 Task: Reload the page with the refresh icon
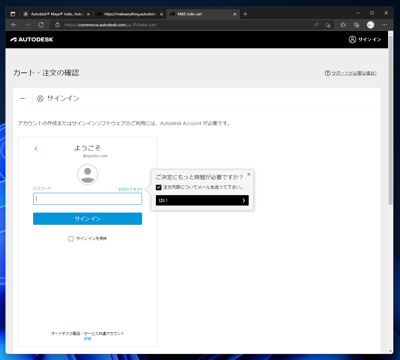(41, 25)
